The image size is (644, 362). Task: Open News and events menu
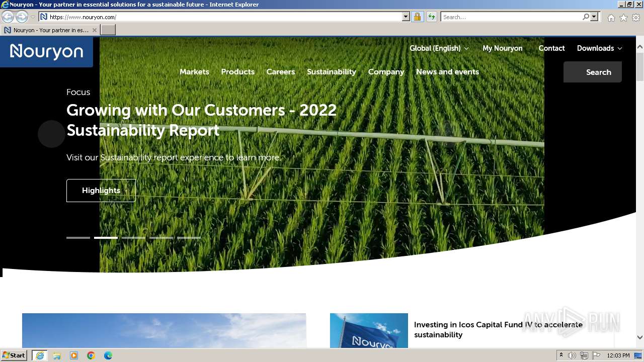(447, 72)
